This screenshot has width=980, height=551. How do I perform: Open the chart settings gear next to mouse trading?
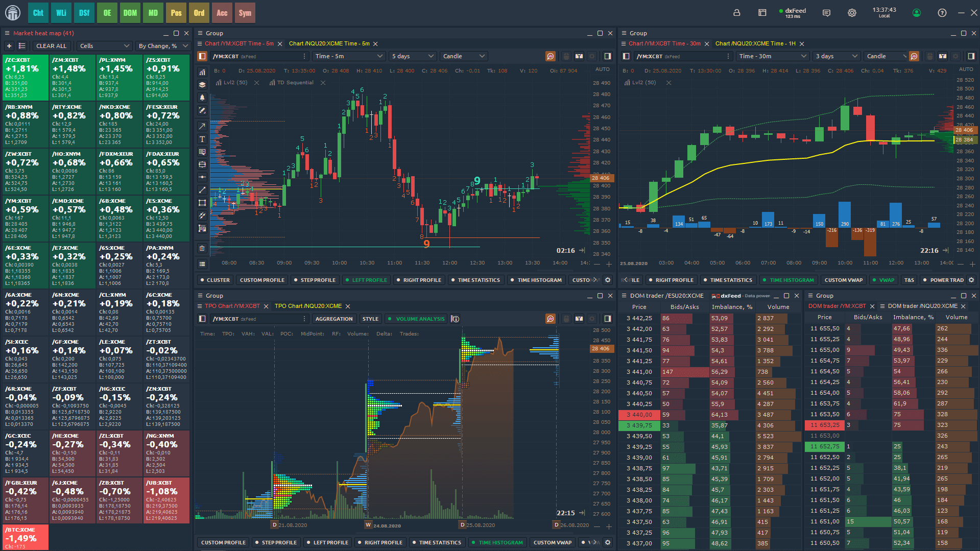(592, 56)
